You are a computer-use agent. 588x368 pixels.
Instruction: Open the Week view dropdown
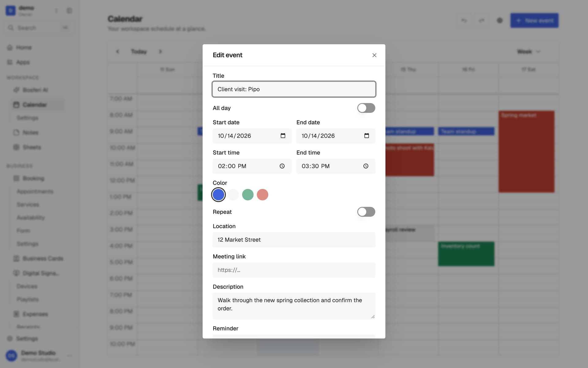coord(529,52)
